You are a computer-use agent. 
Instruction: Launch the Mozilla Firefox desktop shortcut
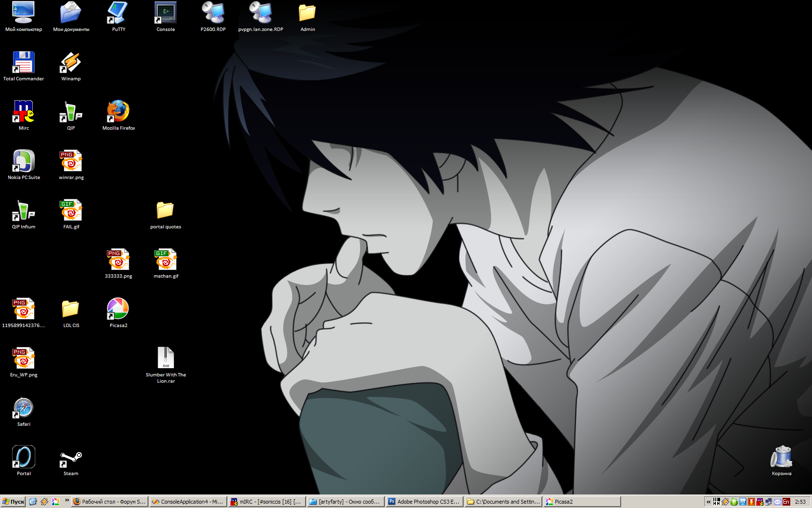(x=118, y=116)
